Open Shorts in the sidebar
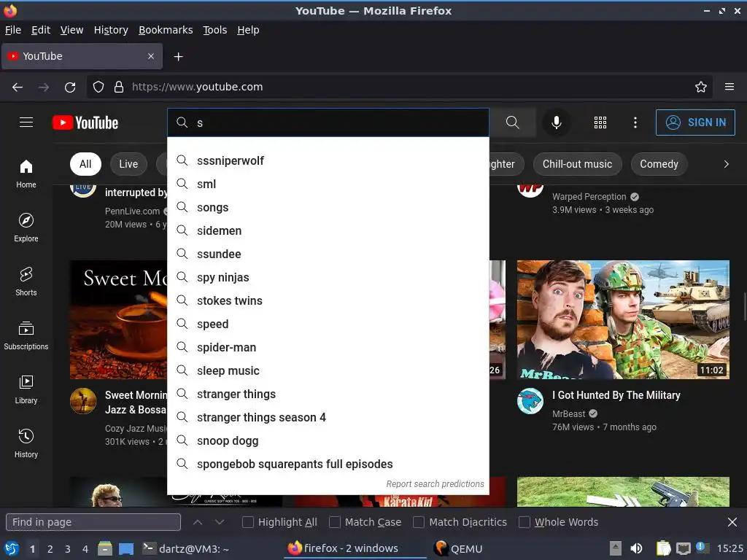The image size is (747, 560). (26, 282)
